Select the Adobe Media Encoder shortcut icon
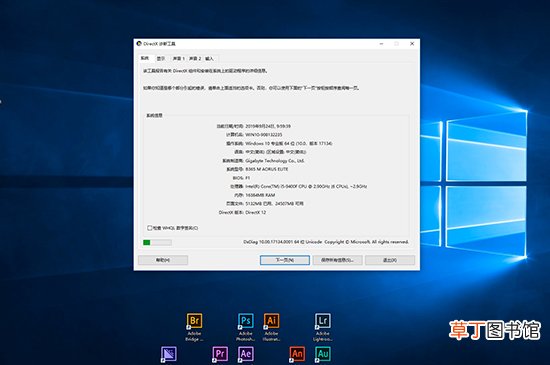The image size is (550, 365). click(169, 354)
